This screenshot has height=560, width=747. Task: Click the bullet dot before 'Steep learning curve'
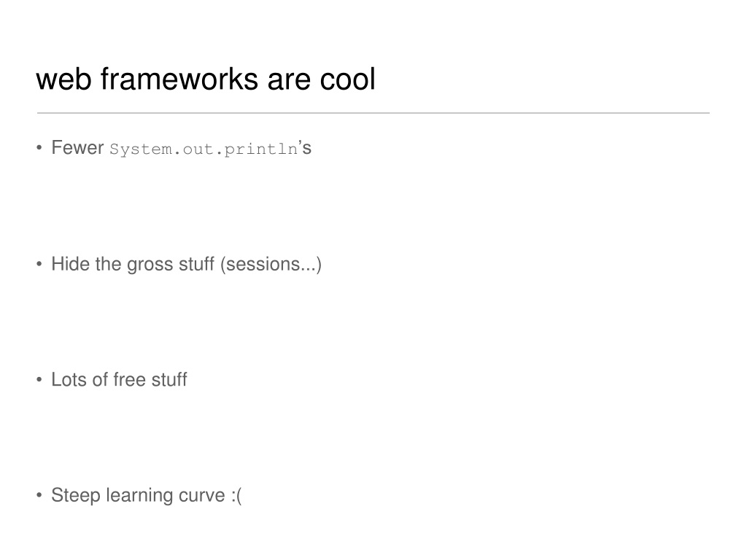(39, 495)
